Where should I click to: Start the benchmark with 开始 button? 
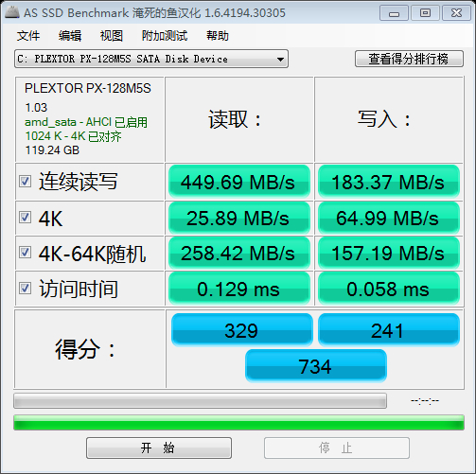[159, 448]
